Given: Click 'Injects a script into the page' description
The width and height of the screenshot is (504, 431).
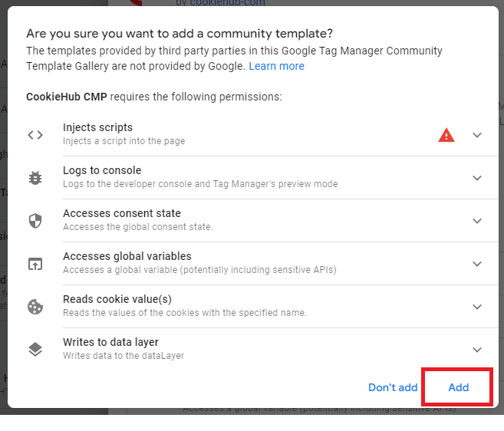Looking at the screenshot, I should [124, 141].
